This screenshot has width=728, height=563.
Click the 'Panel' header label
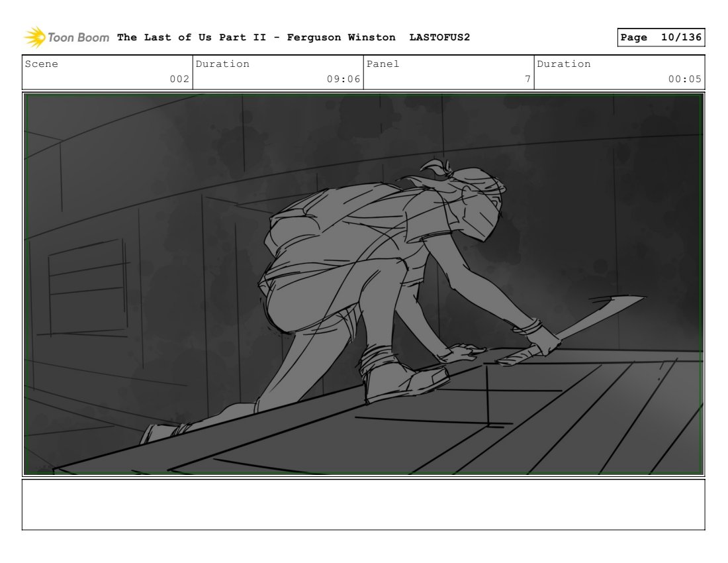(383, 64)
